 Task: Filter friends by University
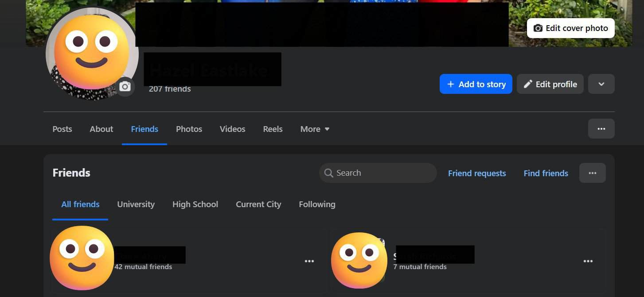pyautogui.click(x=136, y=204)
